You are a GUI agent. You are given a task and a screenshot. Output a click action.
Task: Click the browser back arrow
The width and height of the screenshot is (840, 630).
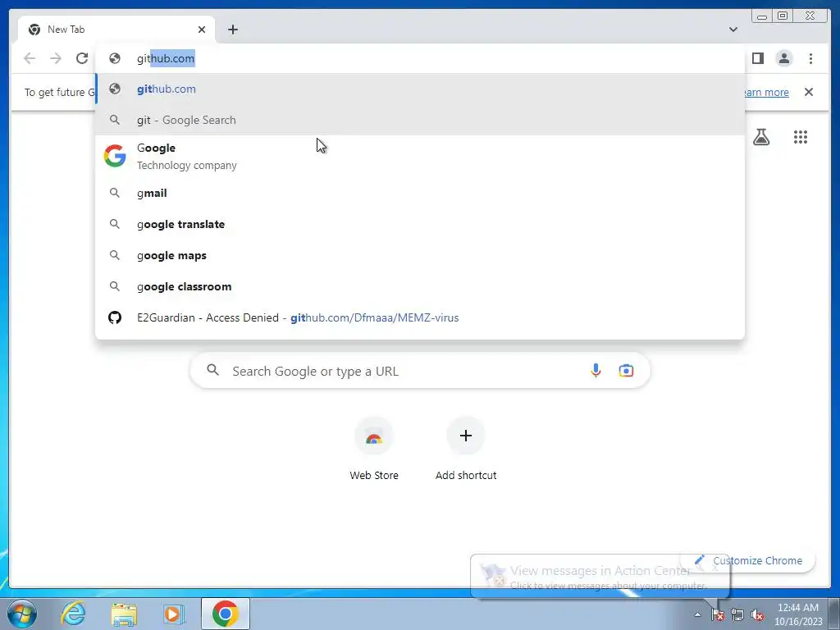coord(30,58)
